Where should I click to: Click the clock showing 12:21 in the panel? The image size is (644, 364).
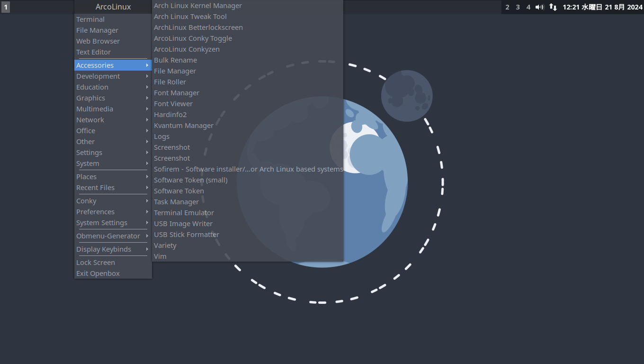[602, 7]
